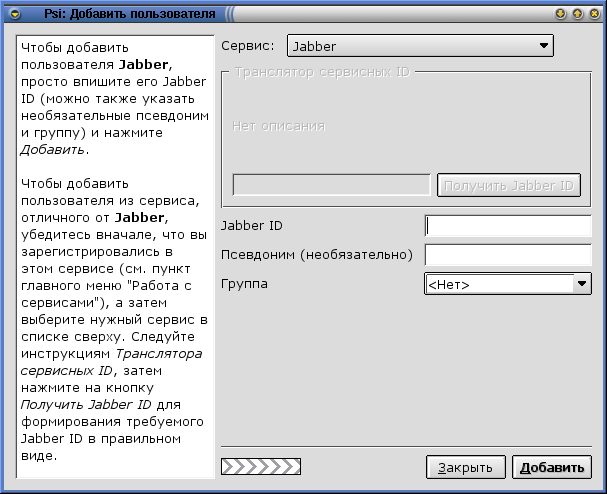The height and width of the screenshot is (494, 607).
Task: Click the italic 'Получить Jabber ID' help text
Action: coord(86,405)
